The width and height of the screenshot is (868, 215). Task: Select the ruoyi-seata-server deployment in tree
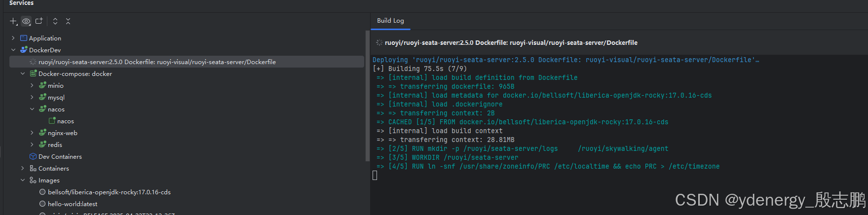pos(157,62)
